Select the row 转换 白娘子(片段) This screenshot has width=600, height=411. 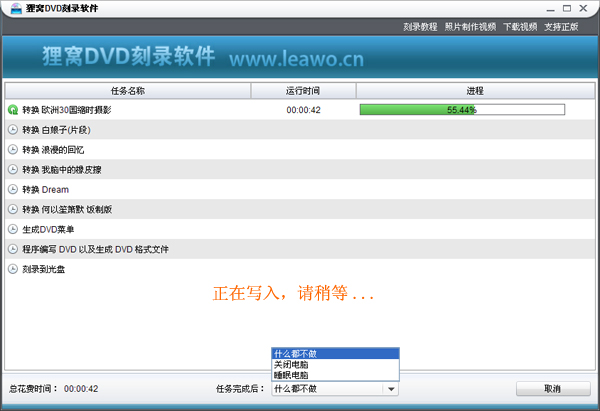(x=300, y=130)
